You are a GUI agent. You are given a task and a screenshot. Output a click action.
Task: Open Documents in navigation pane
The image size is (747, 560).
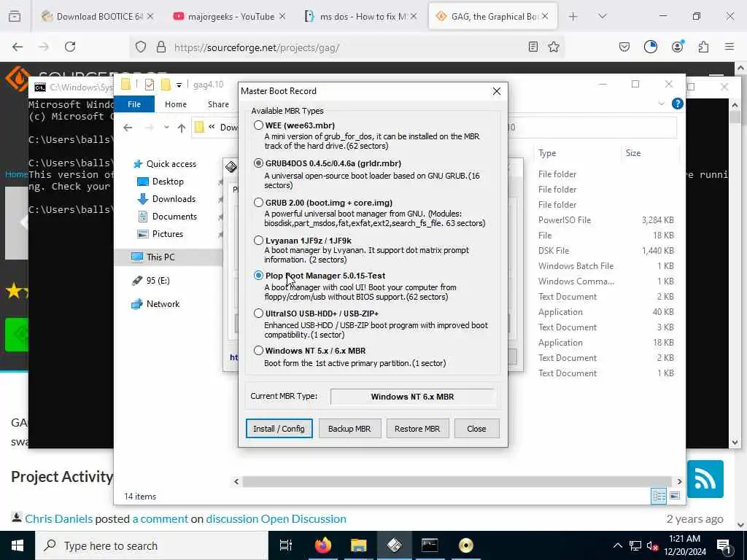coord(167,217)
